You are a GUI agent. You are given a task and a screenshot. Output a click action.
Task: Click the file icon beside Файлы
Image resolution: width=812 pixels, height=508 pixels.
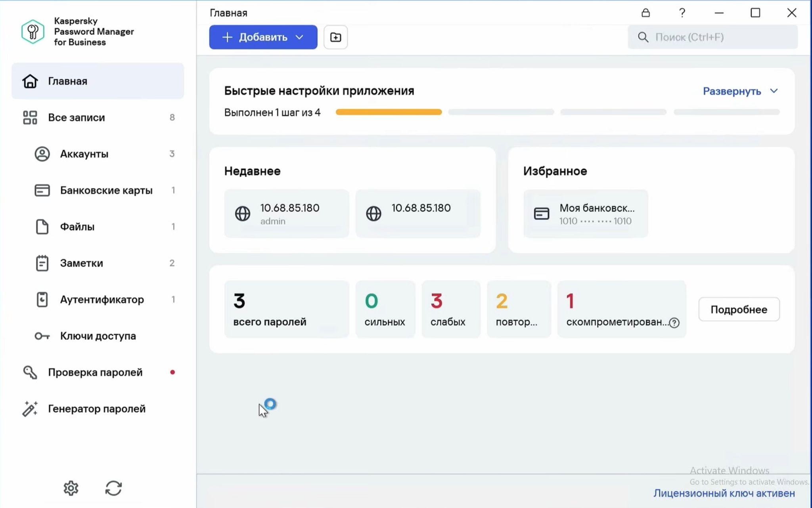click(42, 227)
